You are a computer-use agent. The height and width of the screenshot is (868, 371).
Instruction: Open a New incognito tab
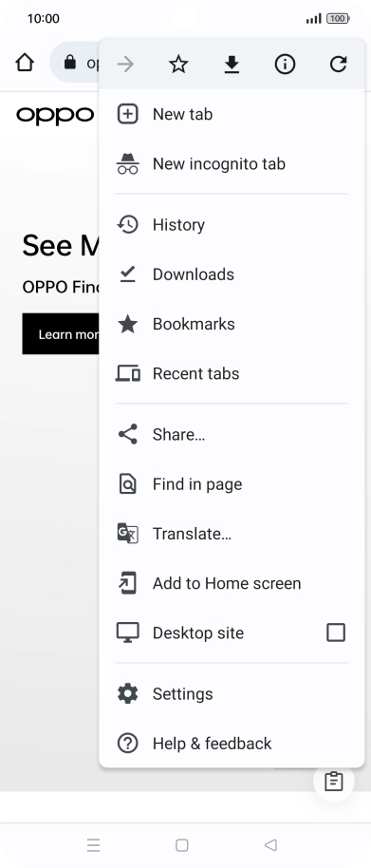(x=232, y=164)
